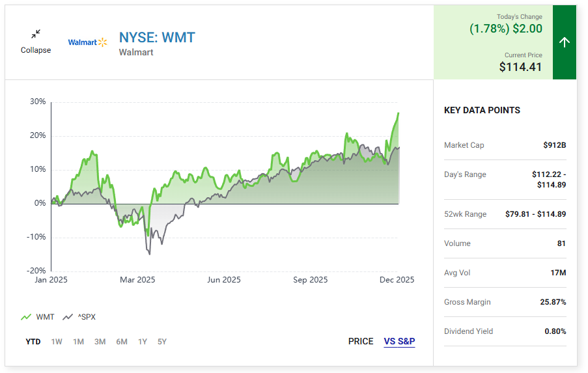Select the 1W time range
The height and width of the screenshot is (373, 588).
tap(57, 342)
